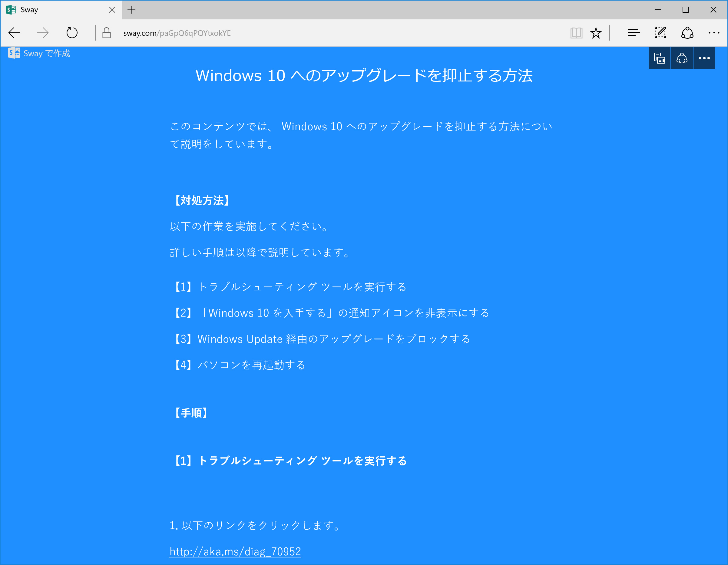Click the Edge Share icon
This screenshot has height=565, width=728.
687,33
